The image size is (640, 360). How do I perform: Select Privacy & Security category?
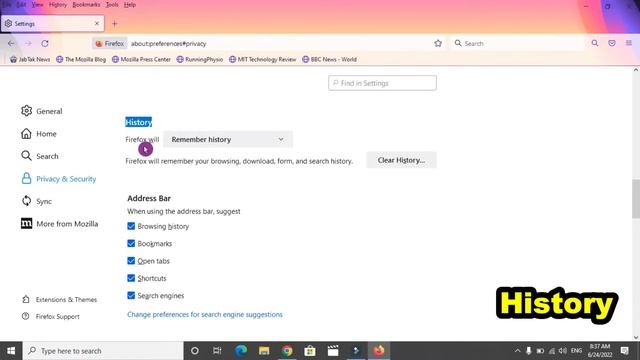point(59,179)
